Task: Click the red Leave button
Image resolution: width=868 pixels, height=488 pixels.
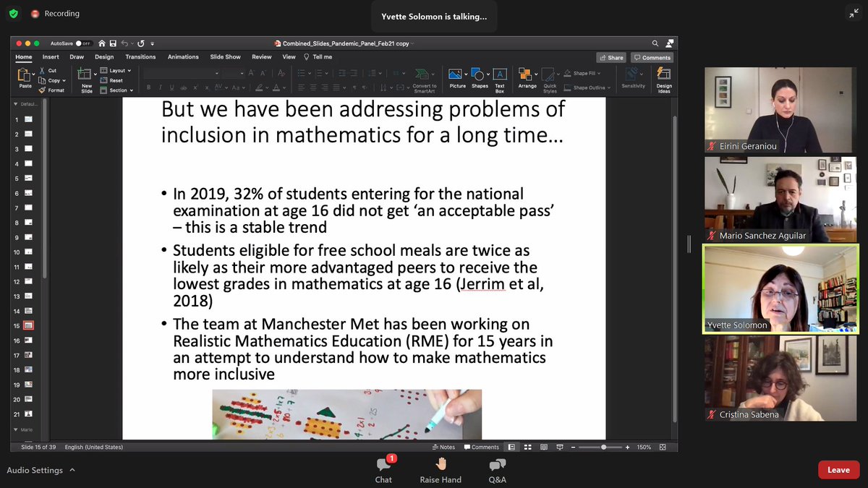Action: pyautogui.click(x=838, y=470)
